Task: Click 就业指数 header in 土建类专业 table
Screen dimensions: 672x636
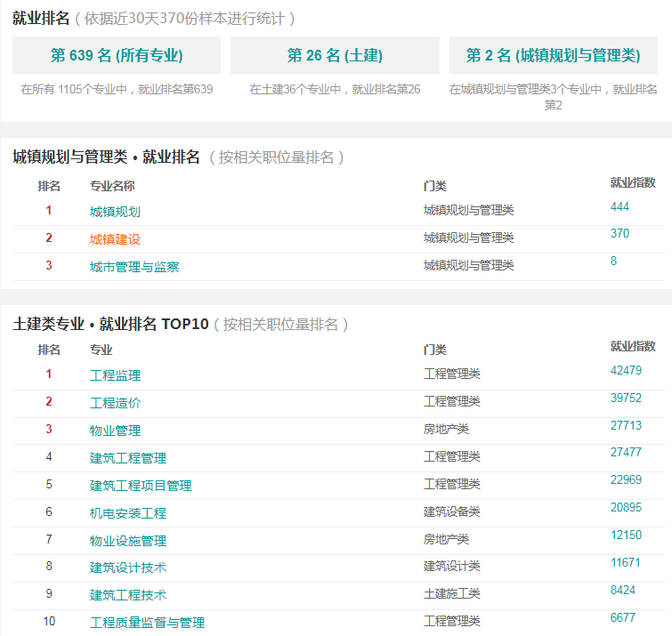Action: [x=633, y=346]
